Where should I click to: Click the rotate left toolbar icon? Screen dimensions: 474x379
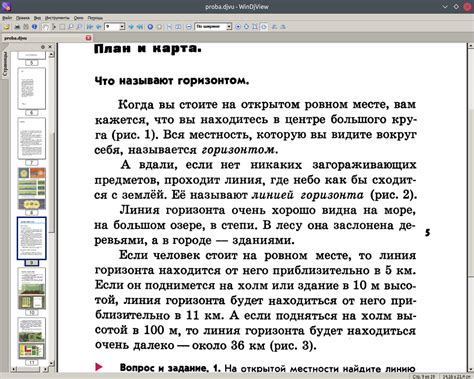pos(274,27)
